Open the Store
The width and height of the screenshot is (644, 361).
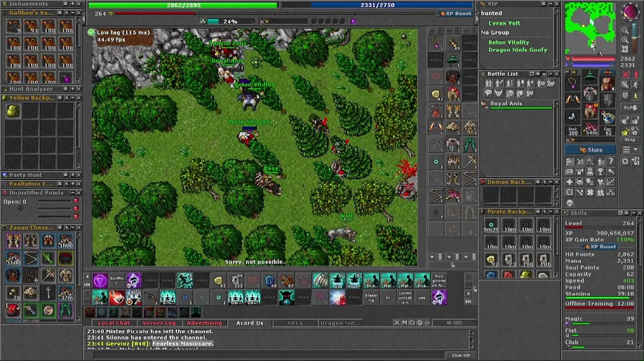[x=590, y=149]
